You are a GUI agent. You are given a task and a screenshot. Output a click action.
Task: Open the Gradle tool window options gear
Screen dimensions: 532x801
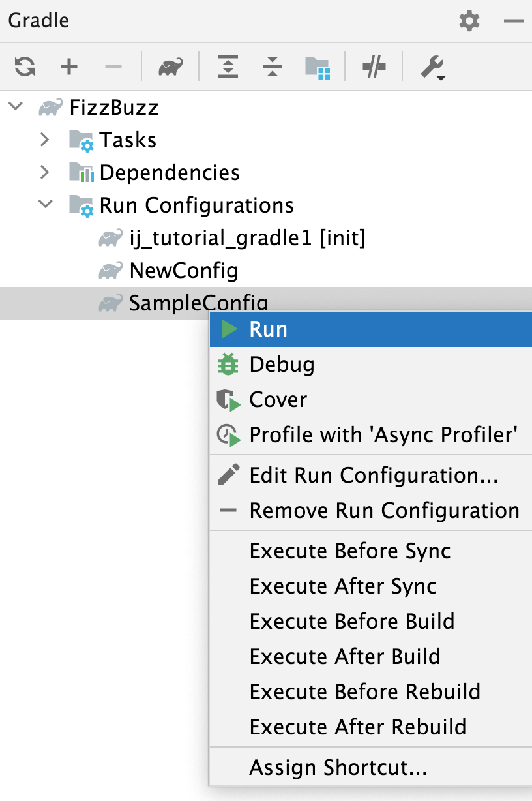coord(469,20)
